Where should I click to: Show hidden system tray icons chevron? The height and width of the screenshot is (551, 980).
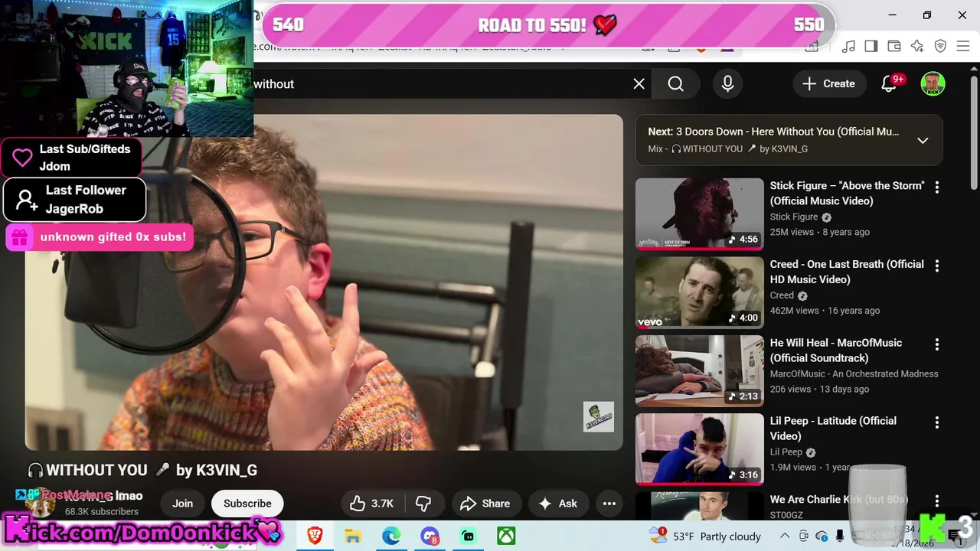point(785,536)
